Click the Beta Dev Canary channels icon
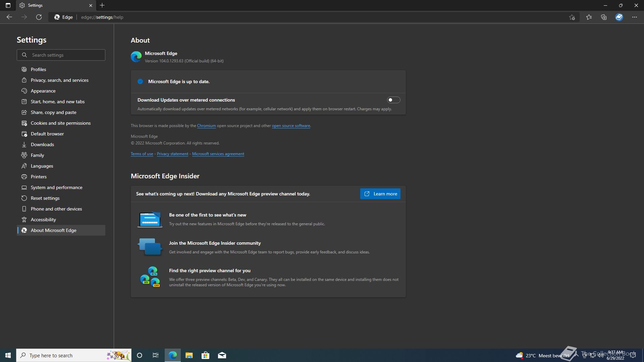This screenshot has width=644, height=362. (150, 277)
